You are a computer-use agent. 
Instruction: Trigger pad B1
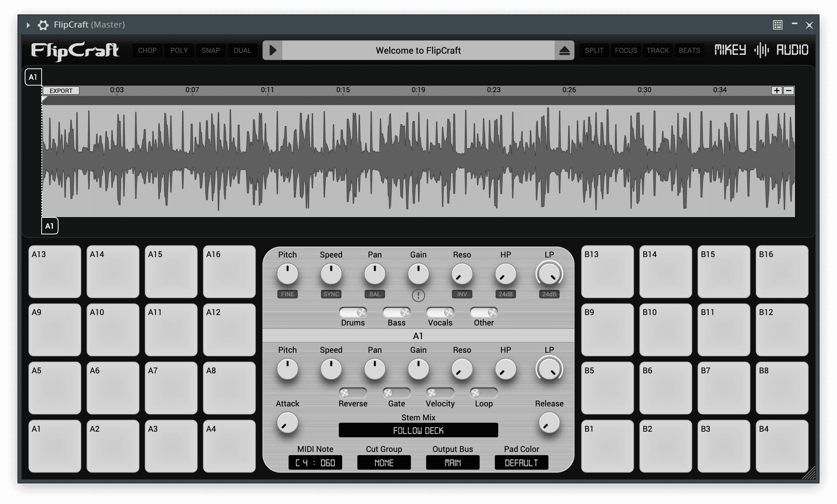(608, 446)
